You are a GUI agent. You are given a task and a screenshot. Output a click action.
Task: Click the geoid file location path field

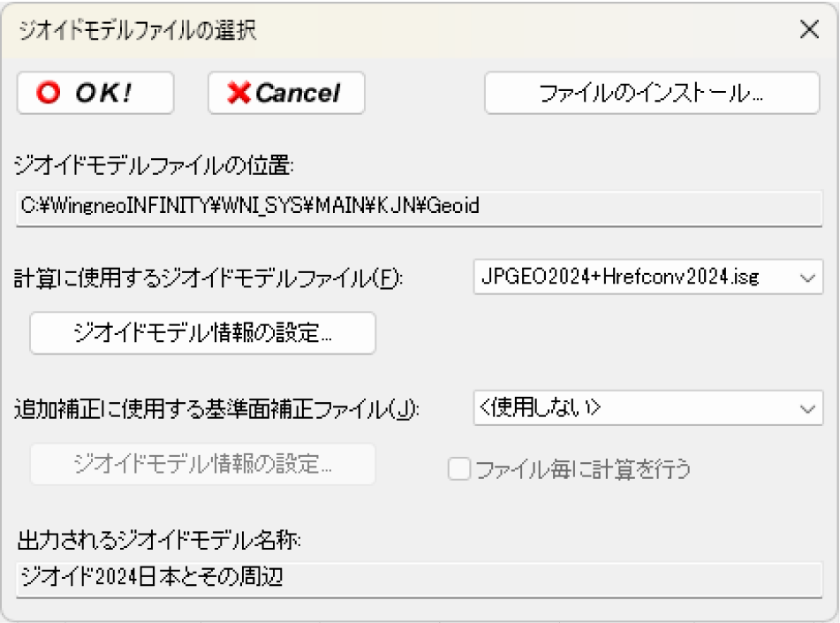click(420, 208)
